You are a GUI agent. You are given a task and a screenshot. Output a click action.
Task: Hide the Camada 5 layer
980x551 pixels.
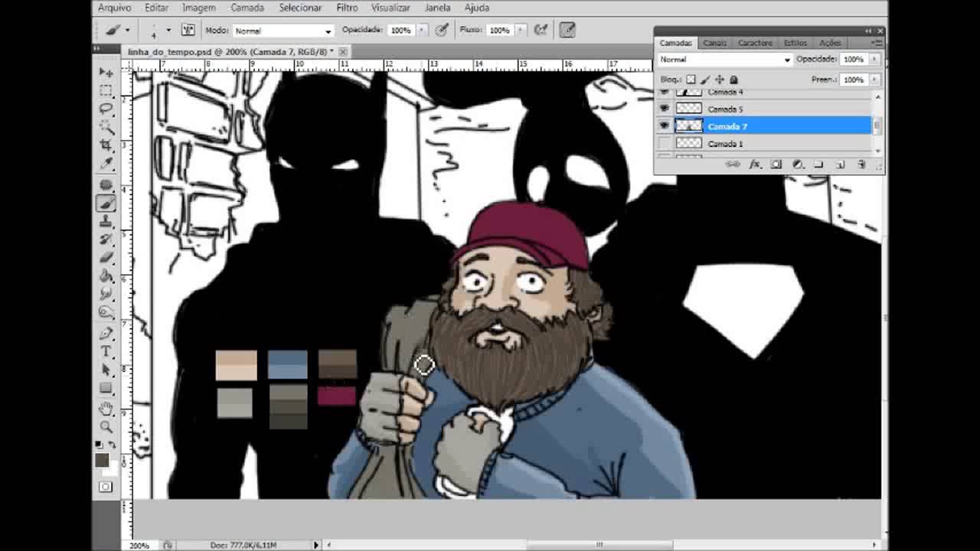click(x=664, y=109)
